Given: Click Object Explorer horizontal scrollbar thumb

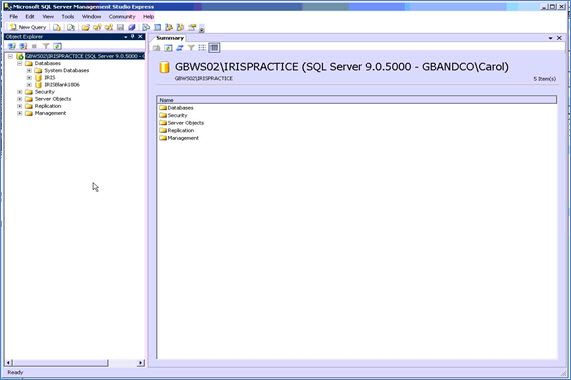Looking at the screenshot, I should (60, 363).
